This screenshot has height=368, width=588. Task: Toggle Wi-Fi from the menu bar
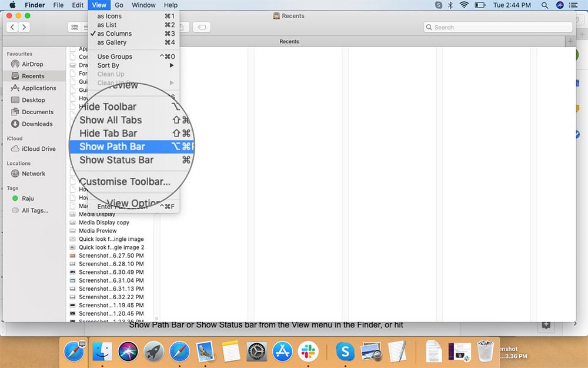pos(464,5)
